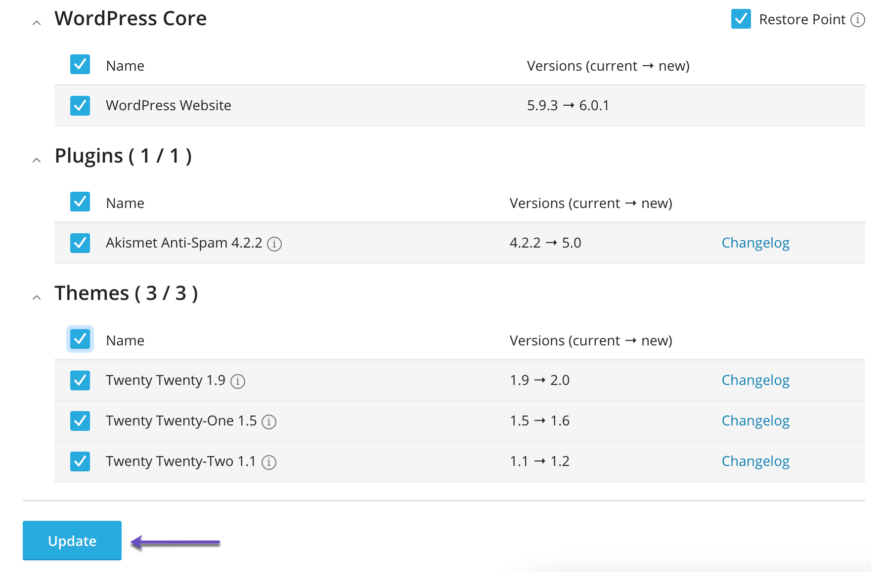Show info for Twenty Twenty-Two 1.1 theme
Viewport: 885px width, 588px height.
click(x=269, y=462)
